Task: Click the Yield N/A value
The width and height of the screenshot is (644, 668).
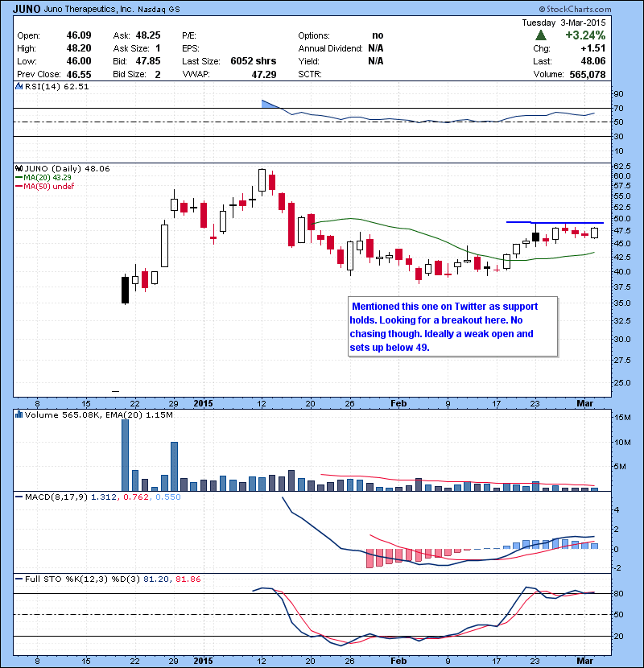Action: pyautogui.click(x=375, y=61)
